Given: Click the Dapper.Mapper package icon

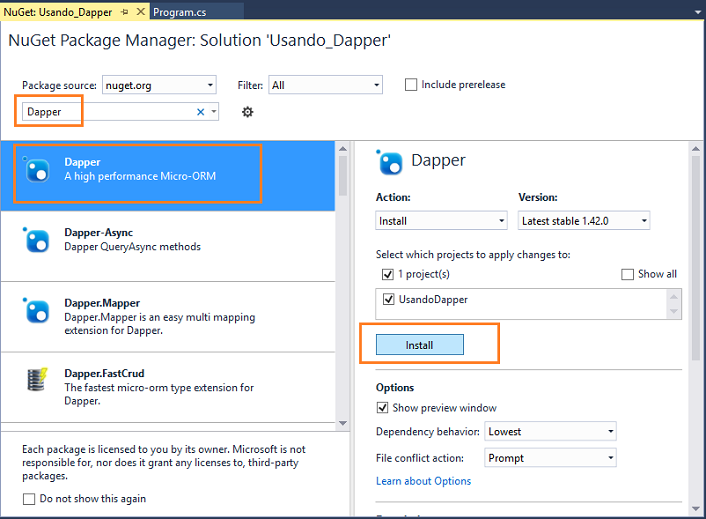Looking at the screenshot, I should pyautogui.click(x=36, y=310).
